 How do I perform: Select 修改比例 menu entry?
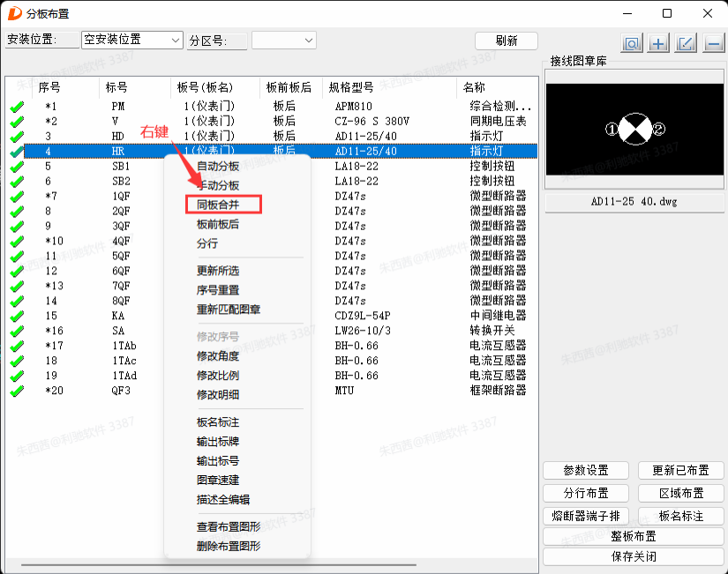pyautogui.click(x=218, y=375)
